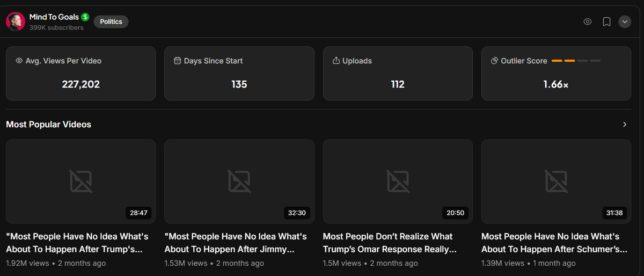Screen dimensions: 644x276
Task: Open video title about Trump's happening
Action: click(77, 243)
